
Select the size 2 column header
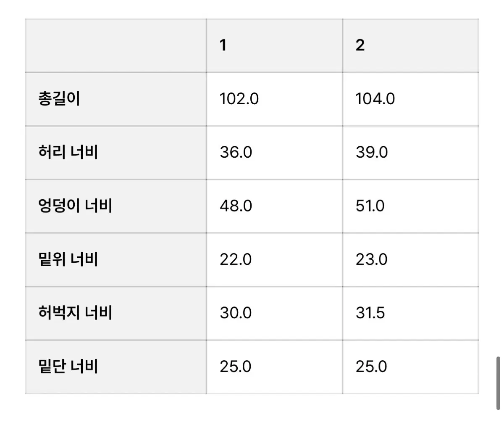[x=410, y=45]
